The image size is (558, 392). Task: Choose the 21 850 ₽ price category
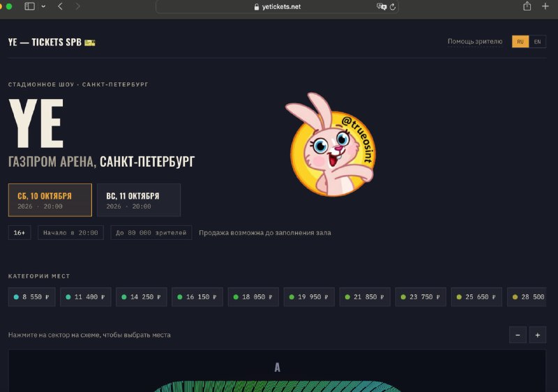(365, 297)
